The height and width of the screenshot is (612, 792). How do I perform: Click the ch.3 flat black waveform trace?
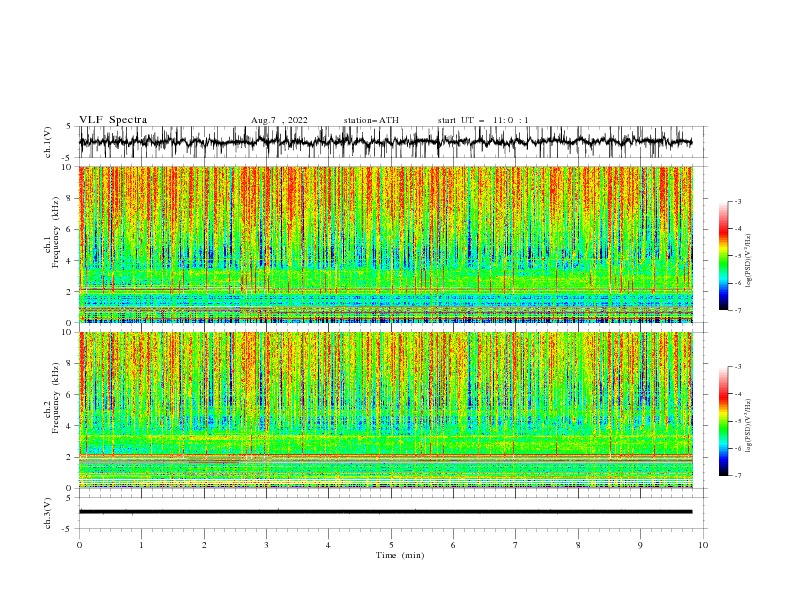tap(385, 512)
